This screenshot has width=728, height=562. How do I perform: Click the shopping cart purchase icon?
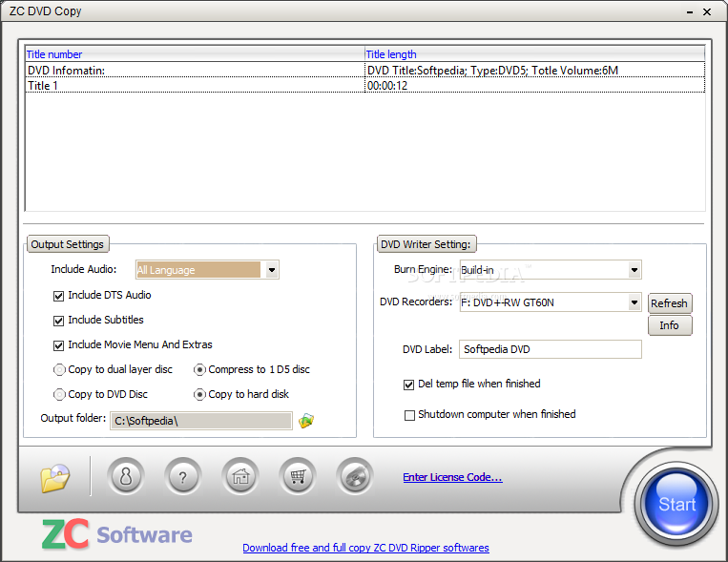[298, 476]
